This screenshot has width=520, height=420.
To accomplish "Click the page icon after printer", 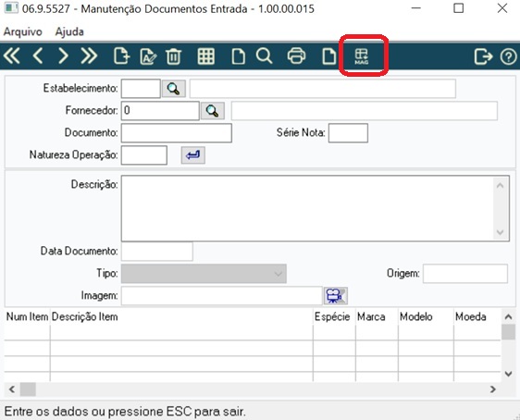I will 329,56.
